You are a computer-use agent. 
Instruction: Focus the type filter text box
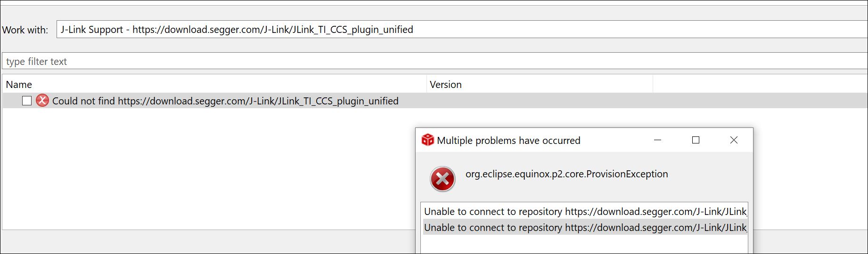[x=434, y=61]
